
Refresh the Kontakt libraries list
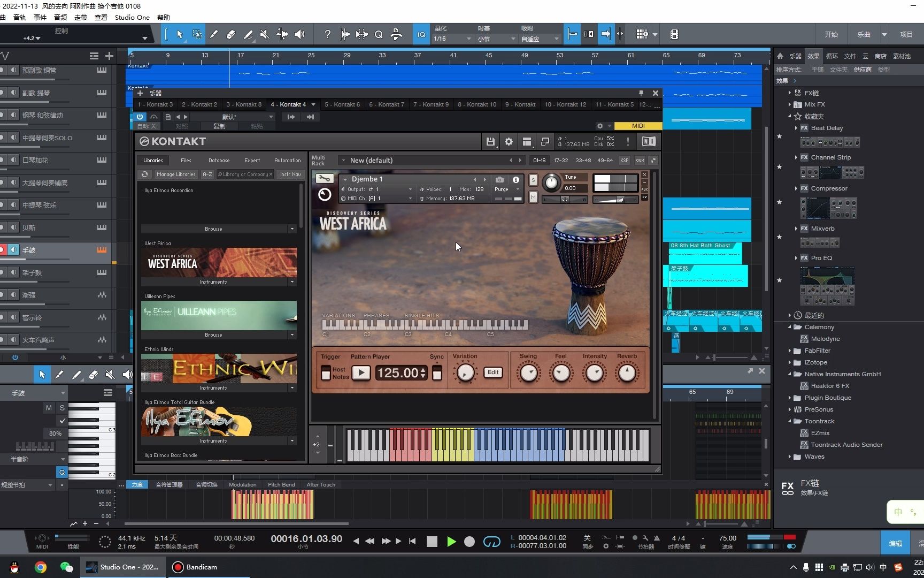point(144,174)
